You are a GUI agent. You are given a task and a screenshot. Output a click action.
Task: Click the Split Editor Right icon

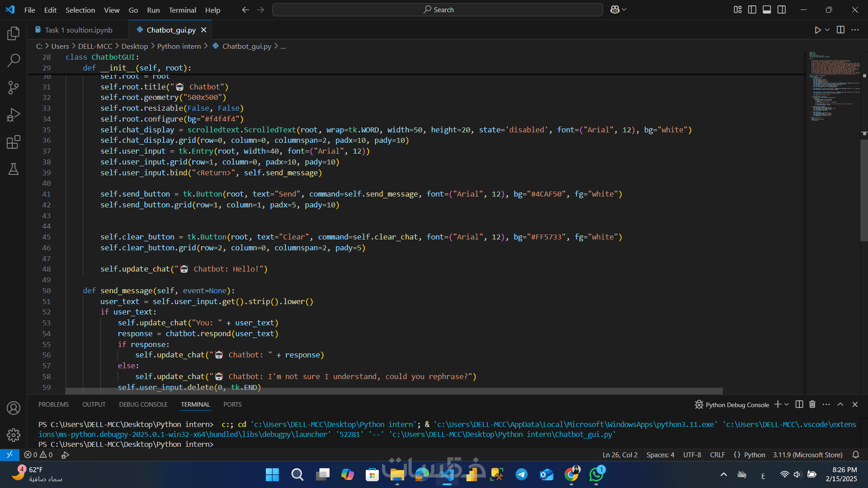840,30
